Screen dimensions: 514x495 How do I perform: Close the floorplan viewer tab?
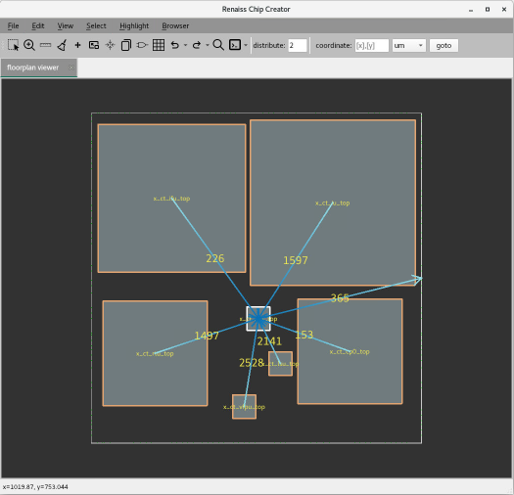coord(71,68)
